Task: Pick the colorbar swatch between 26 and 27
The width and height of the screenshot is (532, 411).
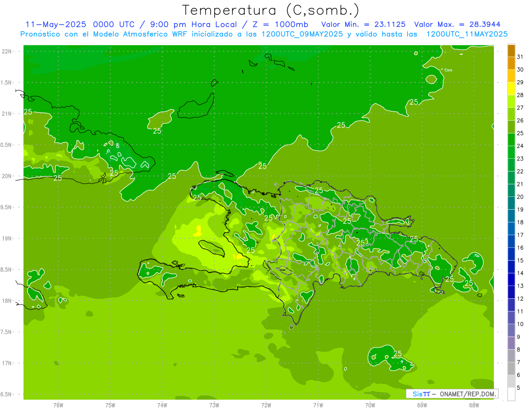Action: 511,114
